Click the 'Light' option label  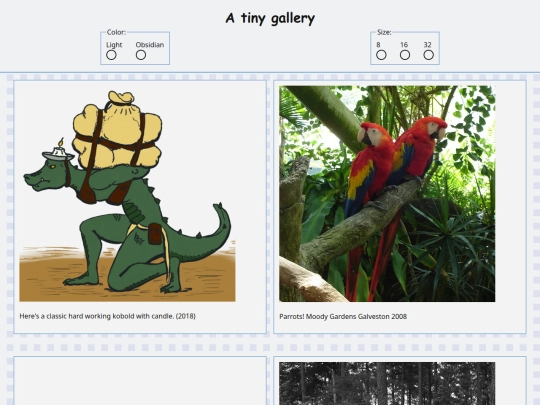click(114, 45)
